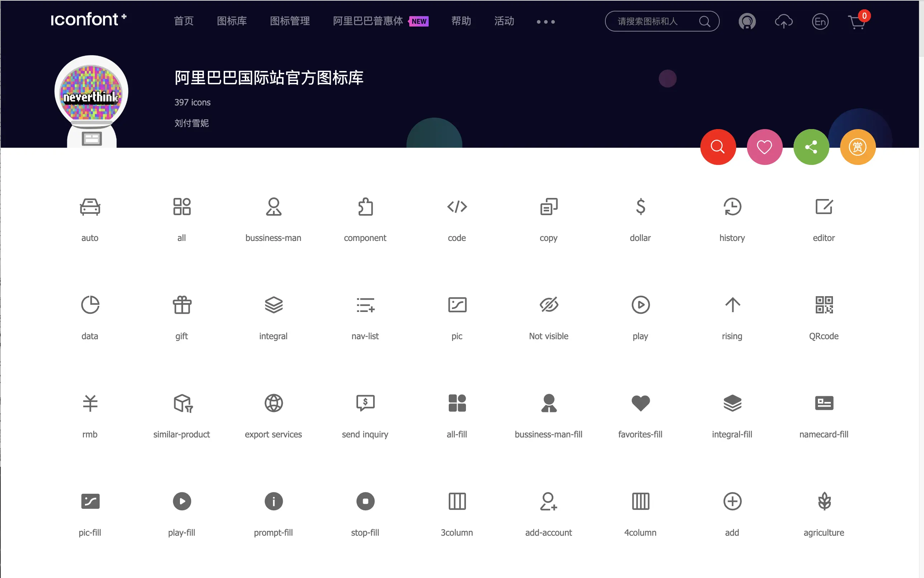Choose the favorites-fill heart icon

point(640,403)
